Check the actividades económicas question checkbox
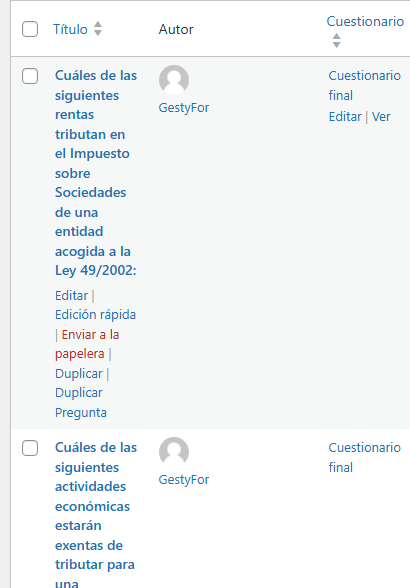The height and width of the screenshot is (588, 410). click(30, 448)
